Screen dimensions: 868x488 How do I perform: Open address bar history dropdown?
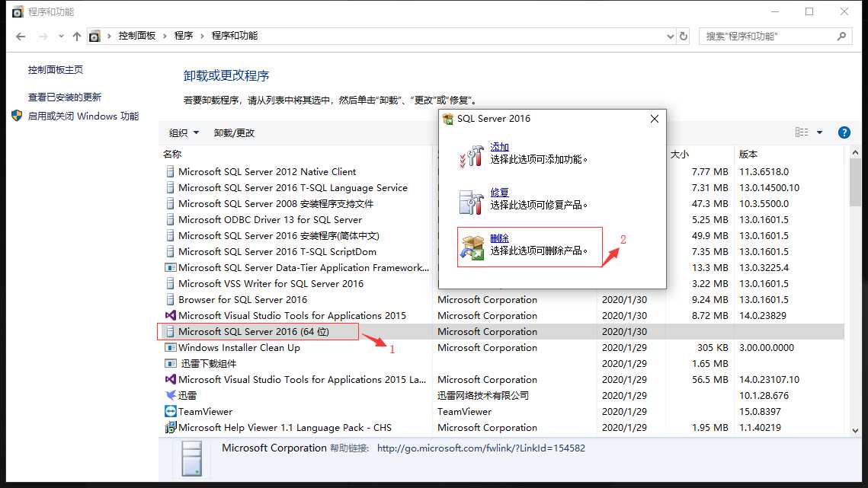pyautogui.click(x=671, y=36)
